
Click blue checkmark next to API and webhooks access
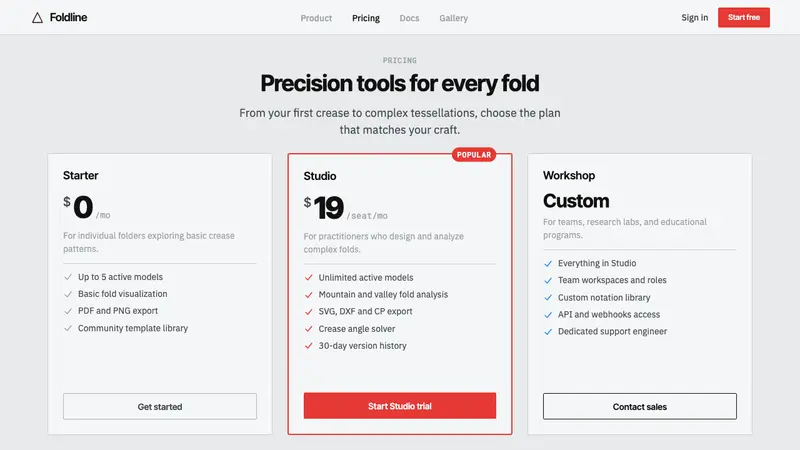coord(548,315)
